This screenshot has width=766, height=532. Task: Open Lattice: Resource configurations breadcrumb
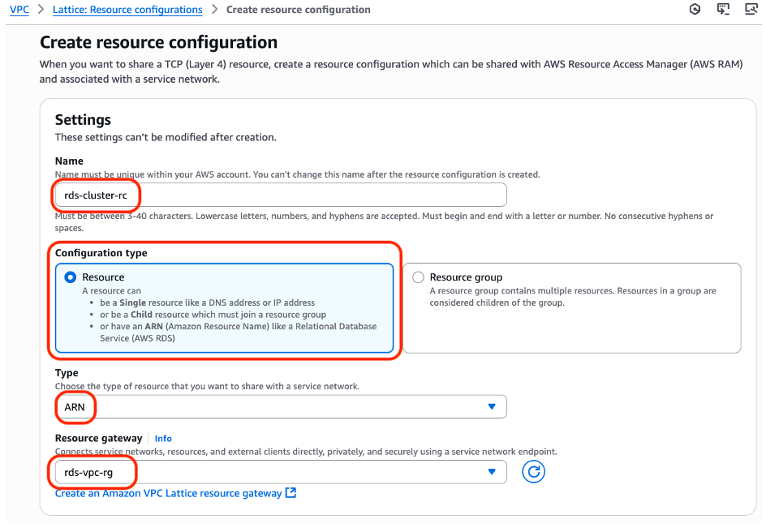point(127,9)
